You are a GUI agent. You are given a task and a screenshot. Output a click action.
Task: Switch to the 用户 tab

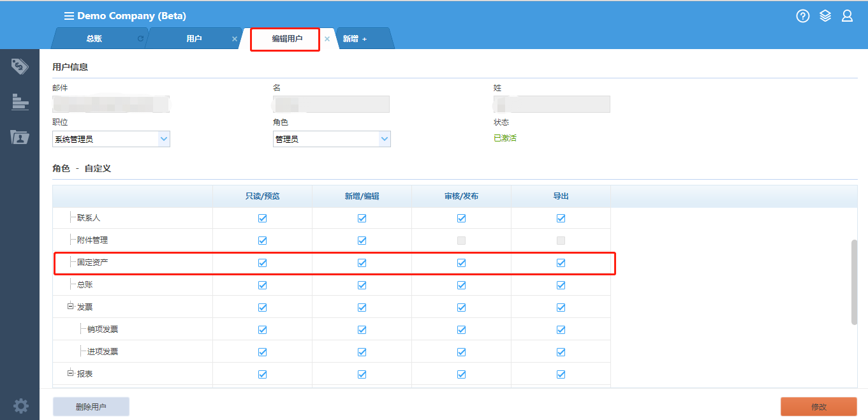(194, 39)
